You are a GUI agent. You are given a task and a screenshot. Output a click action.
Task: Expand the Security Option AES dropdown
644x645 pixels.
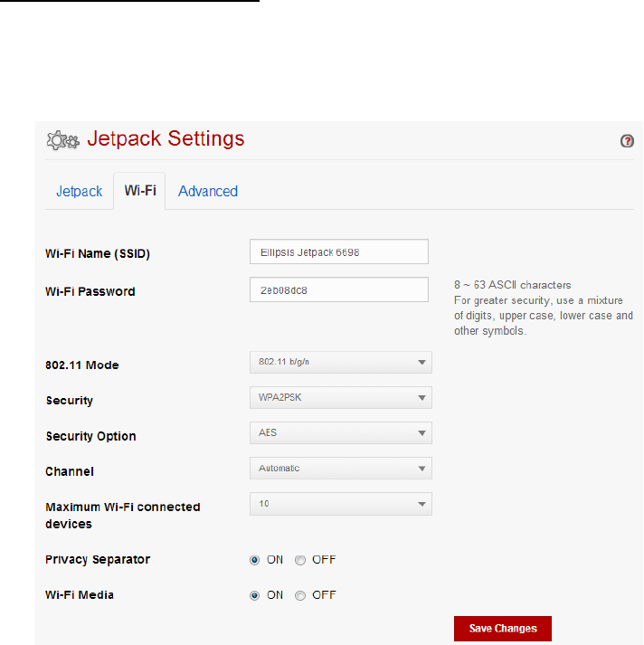point(340,433)
